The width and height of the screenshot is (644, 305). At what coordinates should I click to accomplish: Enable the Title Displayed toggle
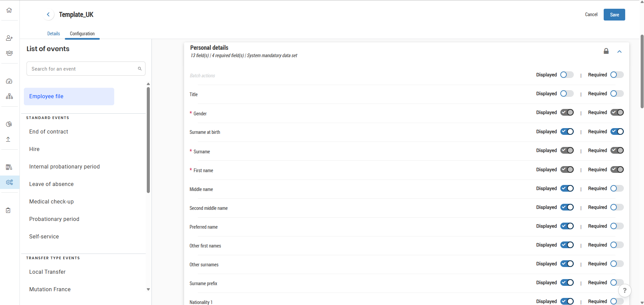click(x=567, y=93)
